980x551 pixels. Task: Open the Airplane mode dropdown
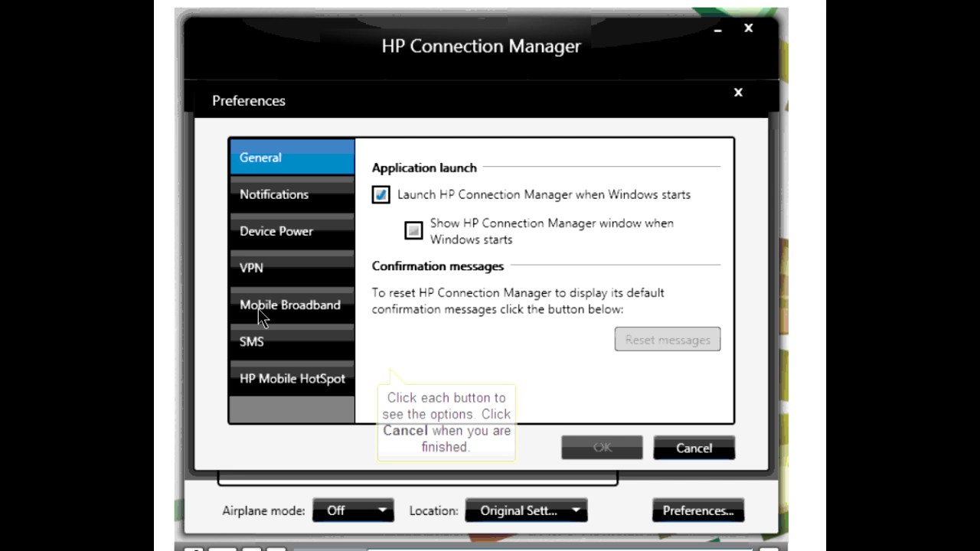(353, 510)
